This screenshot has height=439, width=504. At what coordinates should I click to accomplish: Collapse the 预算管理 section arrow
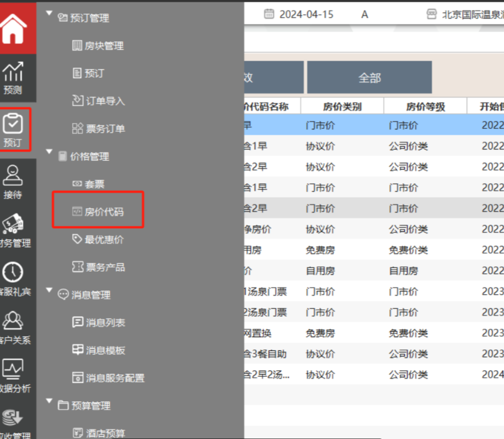tap(50, 400)
